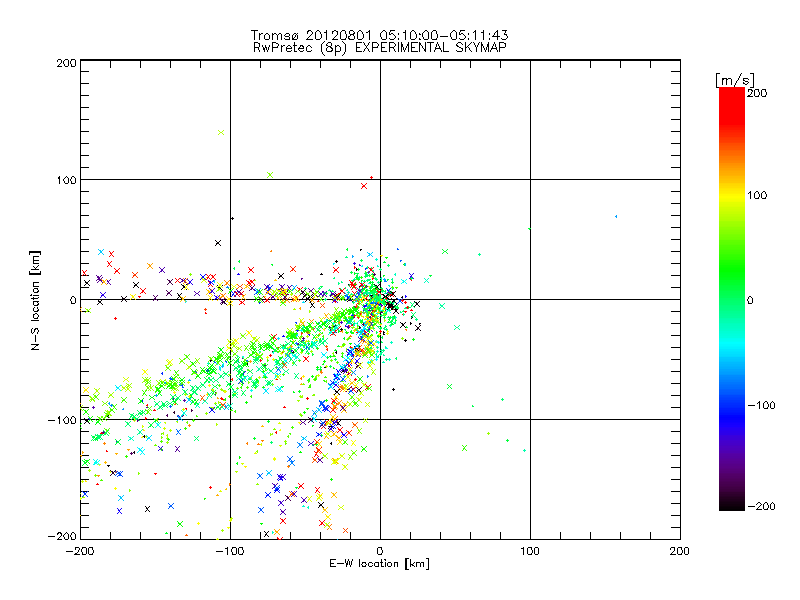Image resolution: width=800 pixels, height=600 pixels.
Task: Click the N-S location [km] axis label
Action: pyautogui.click(x=35, y=300)
